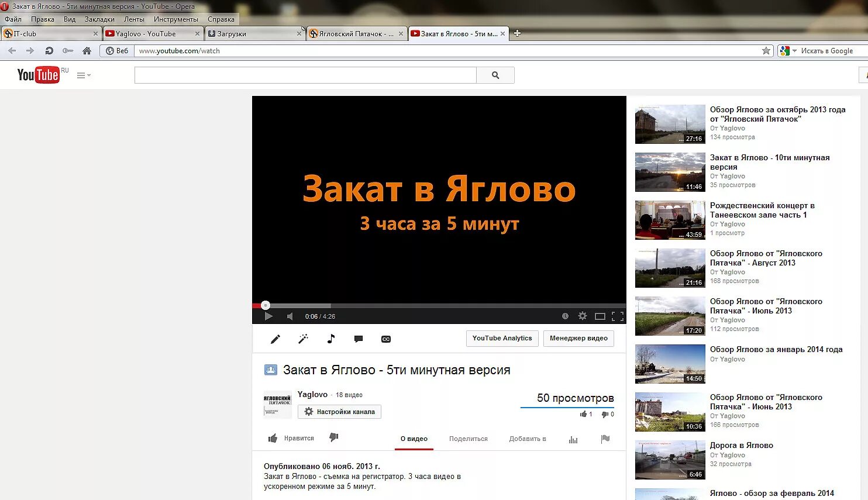
Task: Open Рождественский концерт в Танеевском зале link
Action: [x=762, y=210]
